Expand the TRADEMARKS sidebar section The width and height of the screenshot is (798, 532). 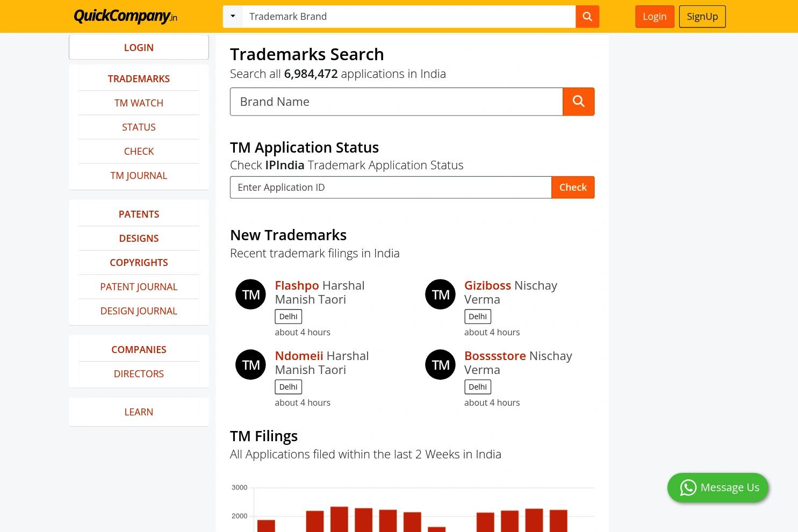point(139,78)
